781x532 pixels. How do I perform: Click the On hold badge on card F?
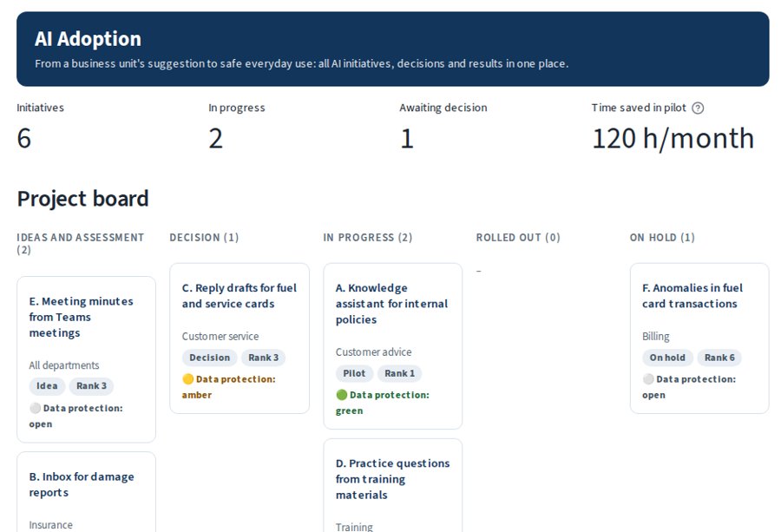pyautogui.click(x=667, y=358)
